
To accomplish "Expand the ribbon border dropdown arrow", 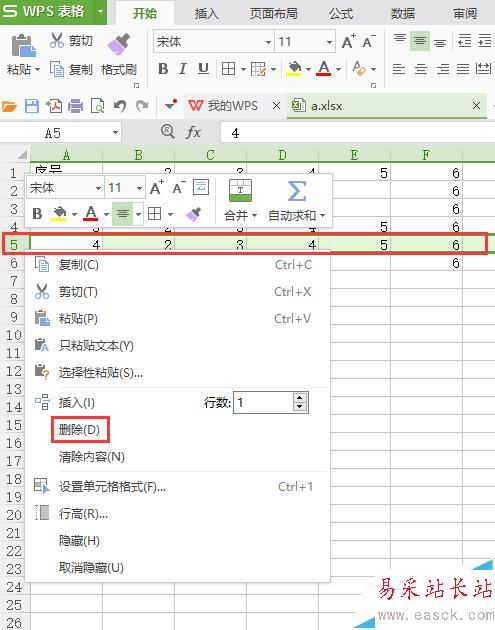I will [x=243, y=70].
